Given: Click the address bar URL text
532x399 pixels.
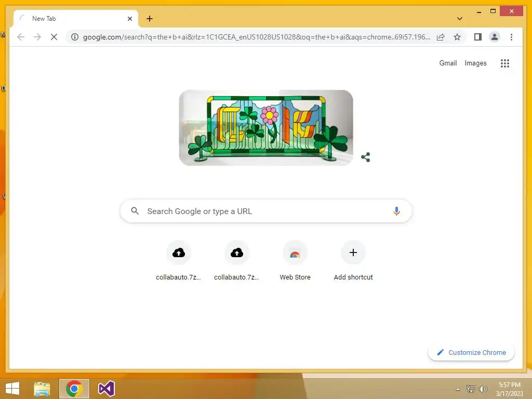Looking at the screenshot, I should coord(257,37).
